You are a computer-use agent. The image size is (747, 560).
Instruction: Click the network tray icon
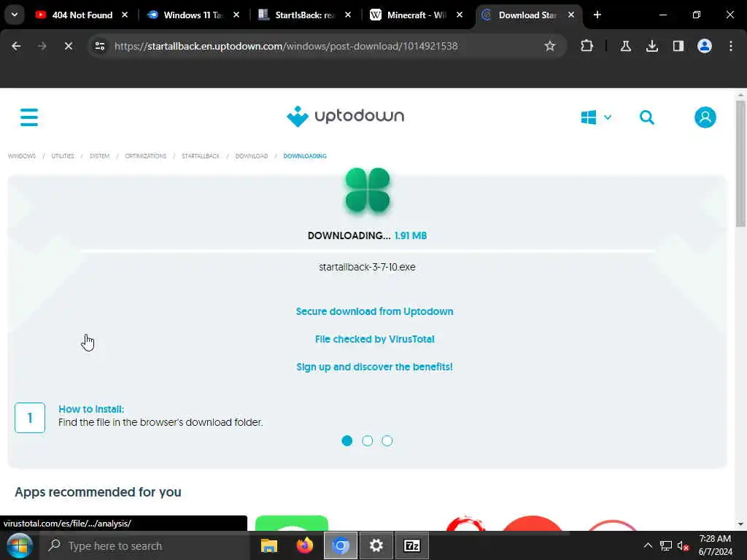click(665, 545)
